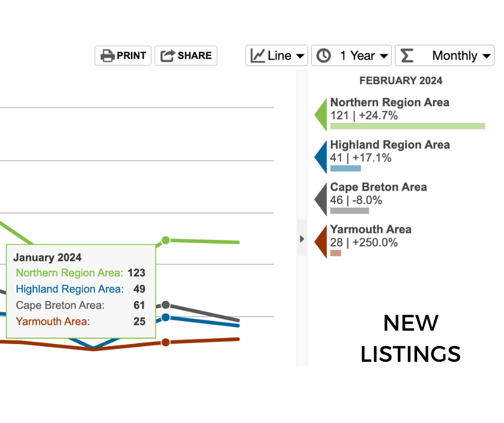This screenshot has width=504, height=423.
Task: Click the printer icon
Action: 107,56
